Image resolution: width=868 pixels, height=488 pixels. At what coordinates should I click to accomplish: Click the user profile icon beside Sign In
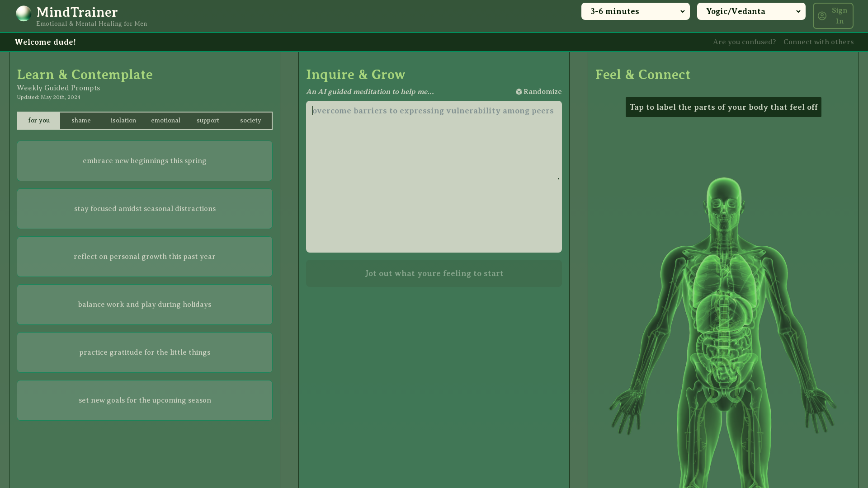click(822, 16)
